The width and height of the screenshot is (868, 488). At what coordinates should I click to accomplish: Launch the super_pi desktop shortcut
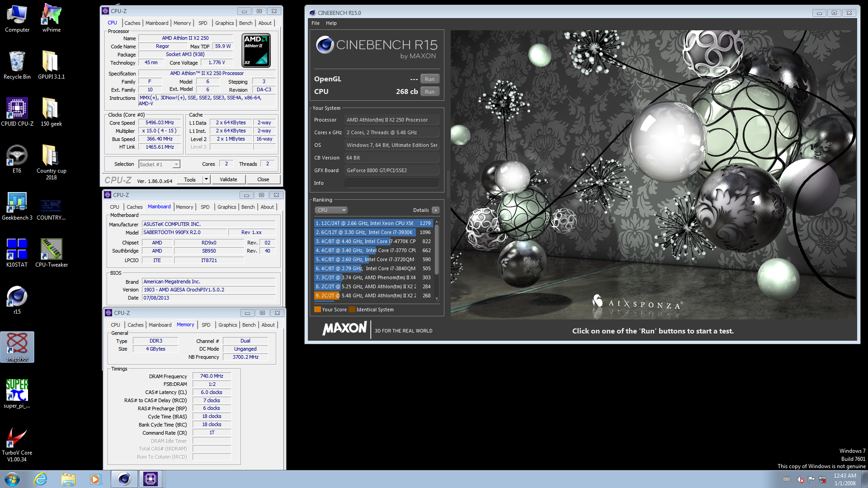(17, 394)
